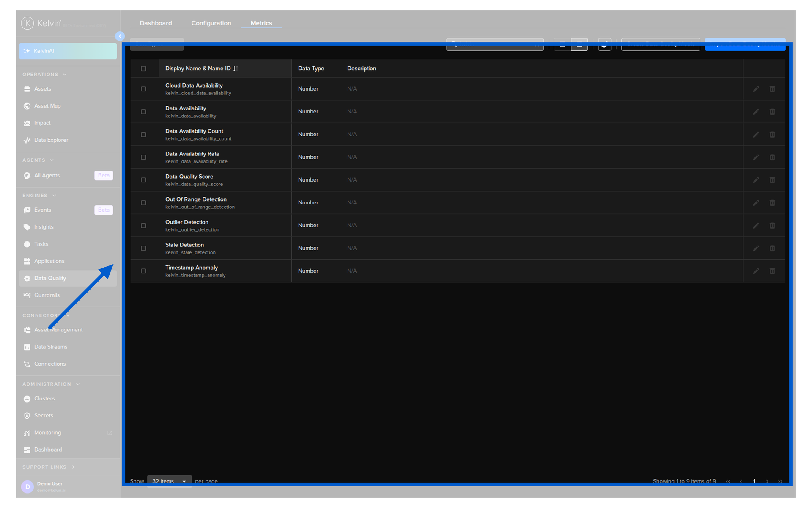Click the Kelvin logo
The width and height of the screenshot is (812, 508).
point(41,23)
